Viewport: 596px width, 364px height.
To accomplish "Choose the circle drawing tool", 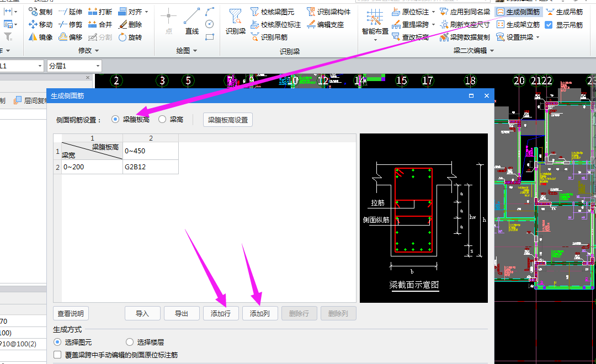I will pos(210,24).
